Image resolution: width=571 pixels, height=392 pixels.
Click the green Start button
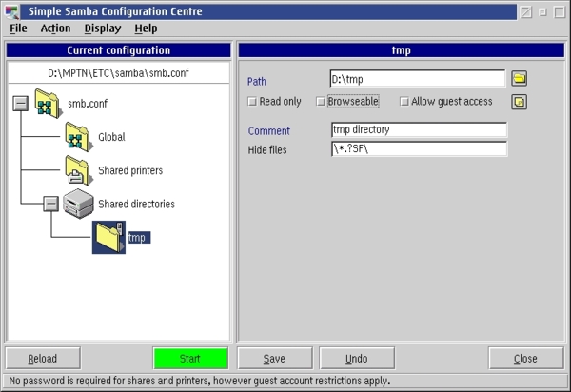click(x=190, y=359)
